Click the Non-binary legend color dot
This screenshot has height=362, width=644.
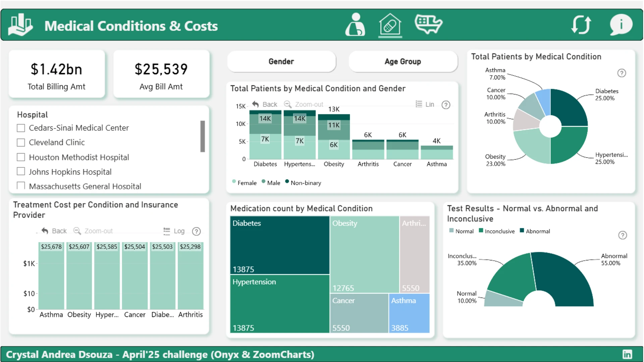[287, 182]
